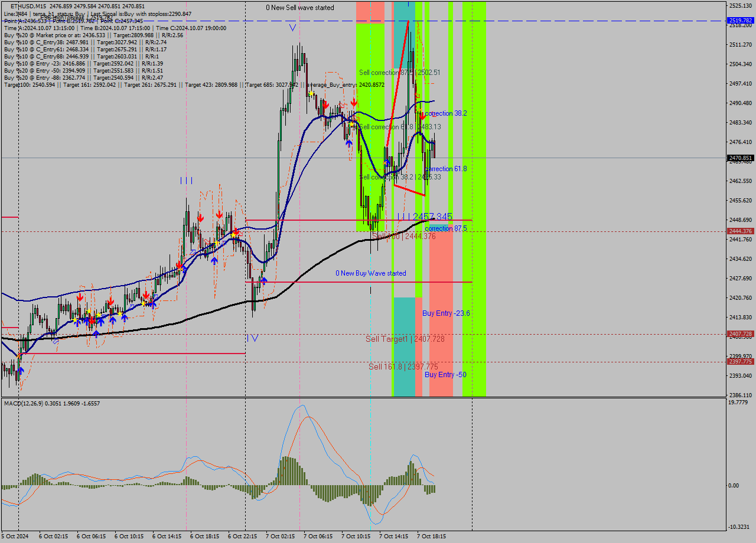Click the '6 Oct 14:15' time axis label

[167, 537]
